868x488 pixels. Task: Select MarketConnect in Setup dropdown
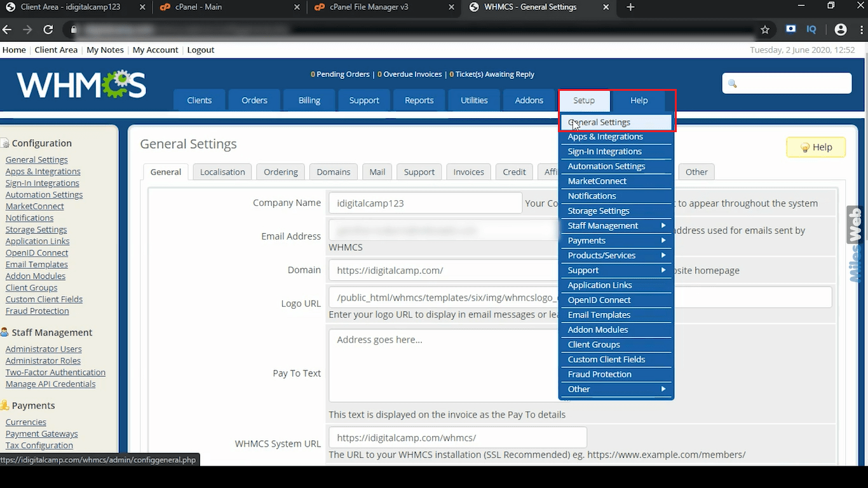tap(616, 181)
